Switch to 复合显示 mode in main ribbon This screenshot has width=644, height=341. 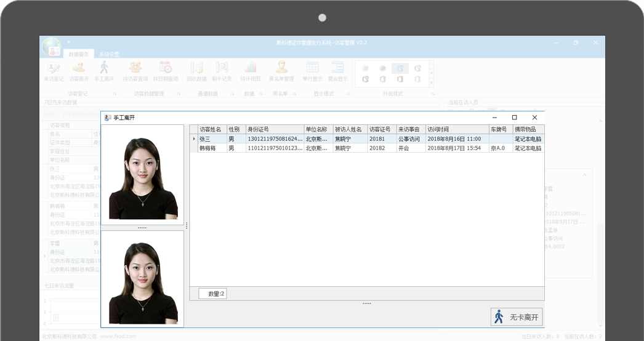point(337,71)
